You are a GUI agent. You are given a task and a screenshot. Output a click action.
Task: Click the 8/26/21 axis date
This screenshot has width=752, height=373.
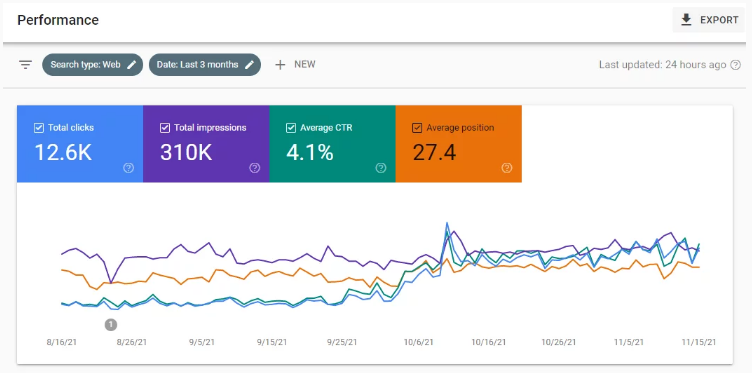(x=132, y=342)
